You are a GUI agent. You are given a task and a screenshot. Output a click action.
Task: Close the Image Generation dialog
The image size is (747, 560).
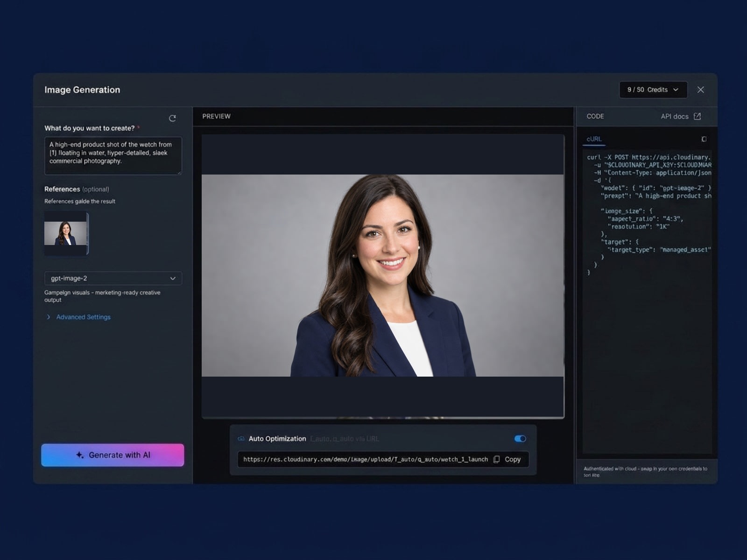(700, 90)
